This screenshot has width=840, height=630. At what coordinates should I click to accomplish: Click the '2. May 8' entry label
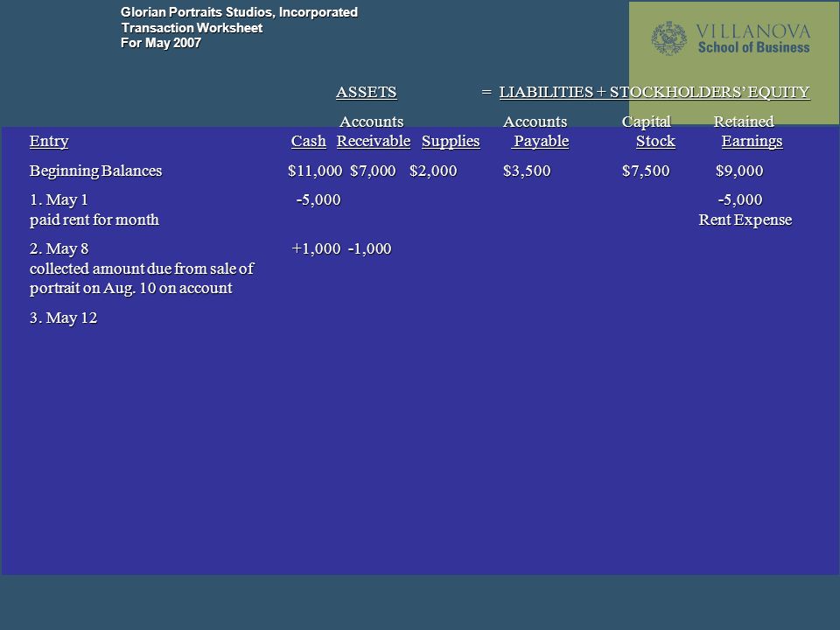coord(59,249)
